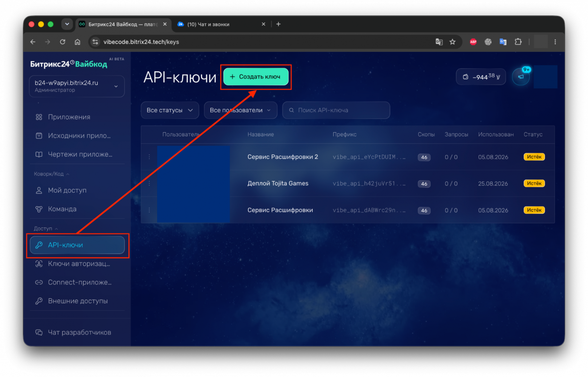Click the Создать ключ button
Image resolution: width=588 pixels, height=377 pixels.
pos(256,77)
